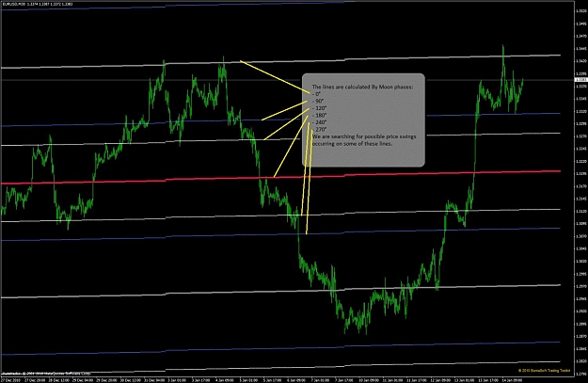Click the 4 Jan 09:00 time axis label

[225, 380]
